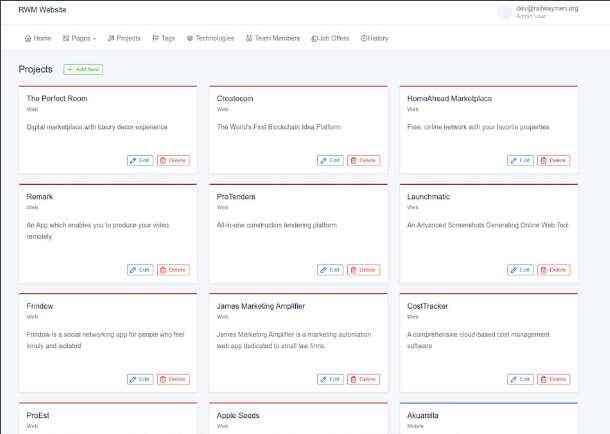This screenshot has width=610, height=434.
Task: Click the Team Members icon in navbar
Action: coord(249,38)
